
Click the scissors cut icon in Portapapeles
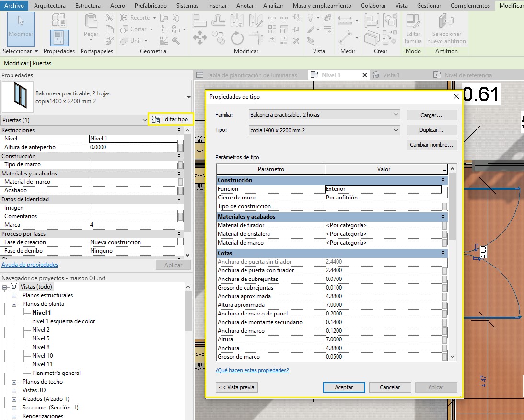point(110,18)
